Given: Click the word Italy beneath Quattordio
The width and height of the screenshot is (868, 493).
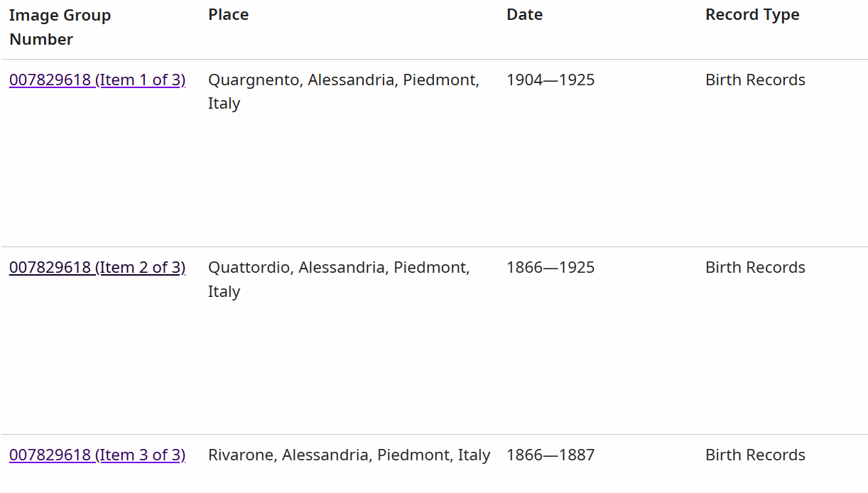Looking at the screenshot, I should (224, 291).
